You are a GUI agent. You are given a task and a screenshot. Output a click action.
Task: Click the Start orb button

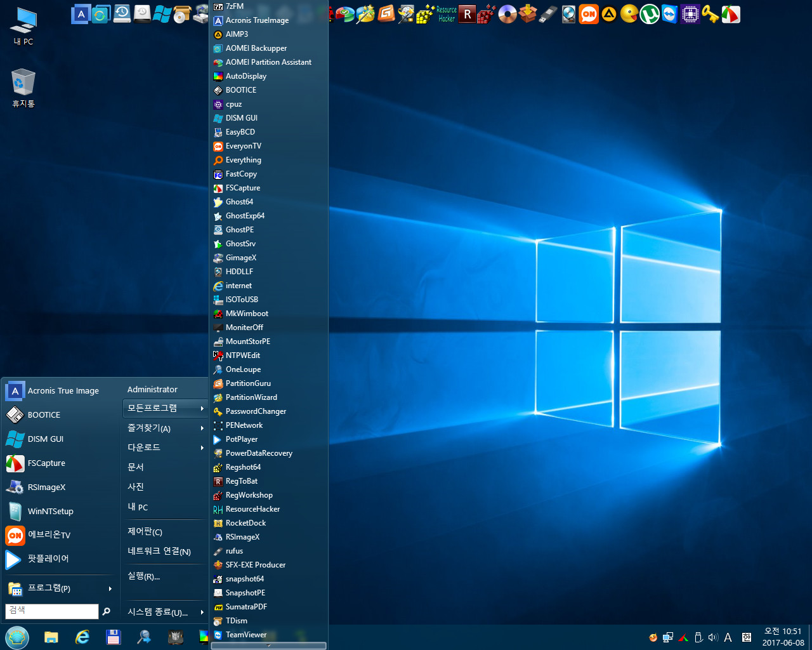[x=17, y=637]
